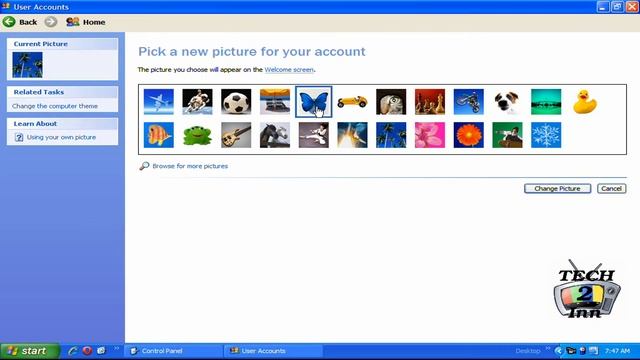Viewport: 640px width, 360px height.
Task: Click the current picture thumbnail
Action: pyautogui.click(x=27, y=65)
